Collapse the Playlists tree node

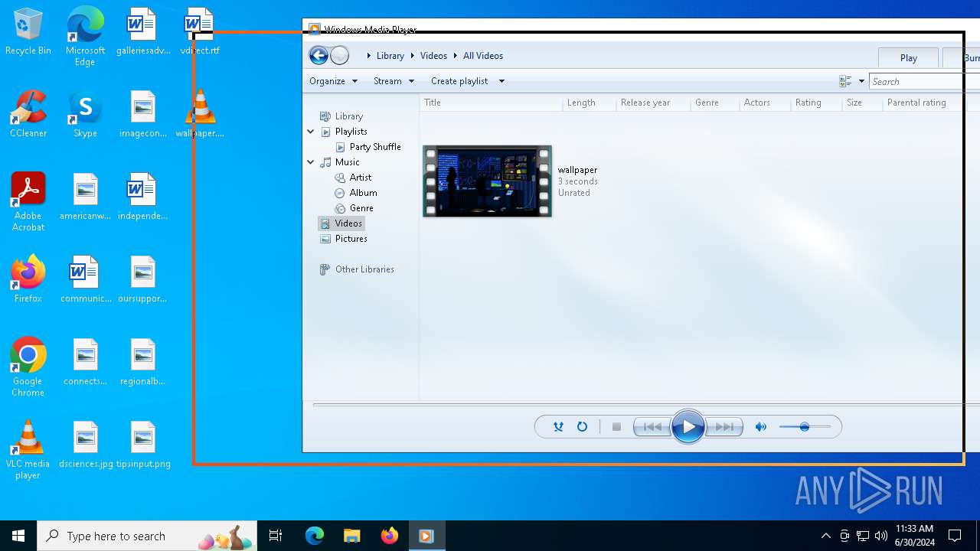(x=311, y=132)
